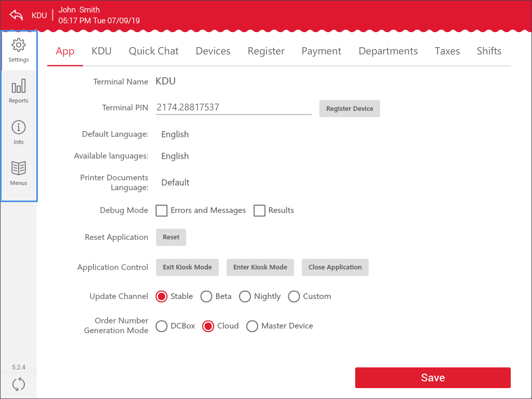Select Nightly update channel

tap(245, 296)
